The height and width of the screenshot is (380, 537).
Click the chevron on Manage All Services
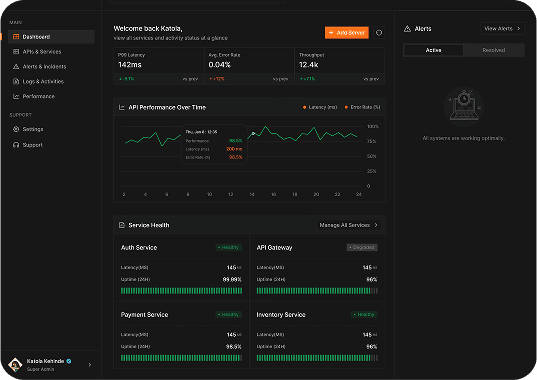tap(376, 225)
